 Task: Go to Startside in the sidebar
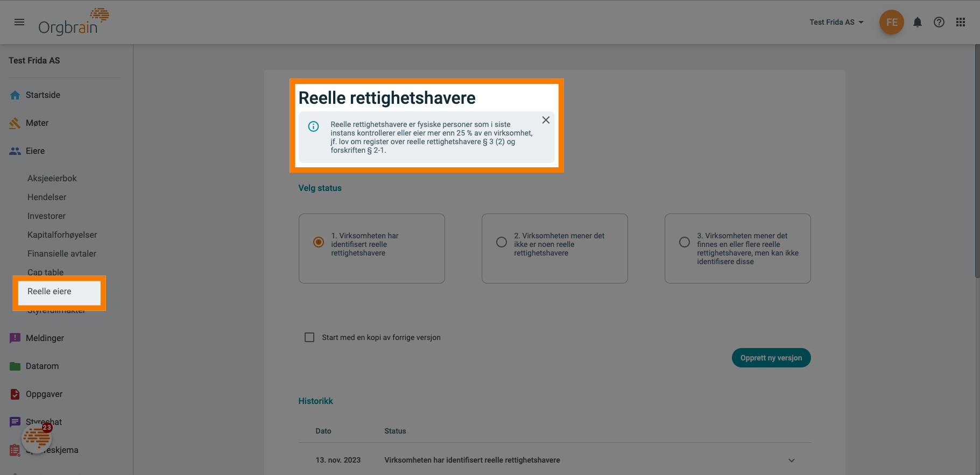point(43,95)
